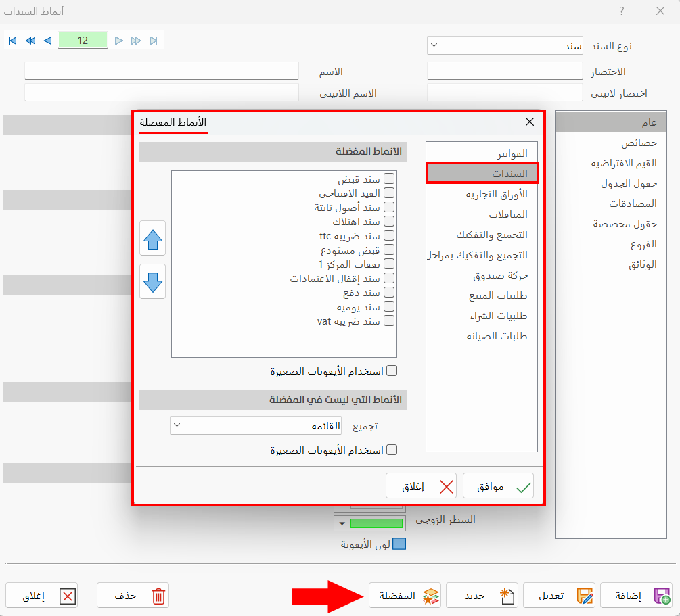Close the الأنماط المفضلة dialog with X
This screenshot has width=680, height=616.
coord(530,122)
